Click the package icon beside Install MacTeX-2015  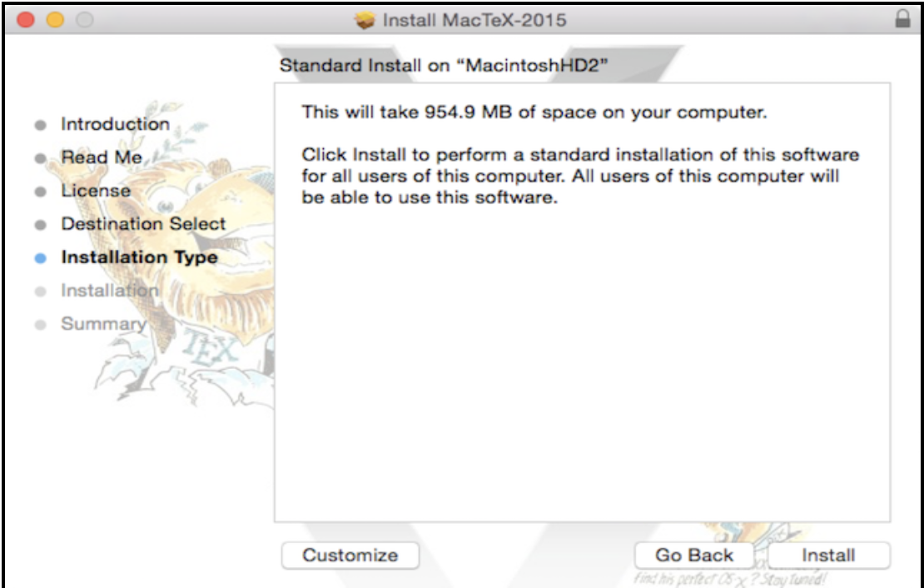pyautogui.click(x=365, y=21)
